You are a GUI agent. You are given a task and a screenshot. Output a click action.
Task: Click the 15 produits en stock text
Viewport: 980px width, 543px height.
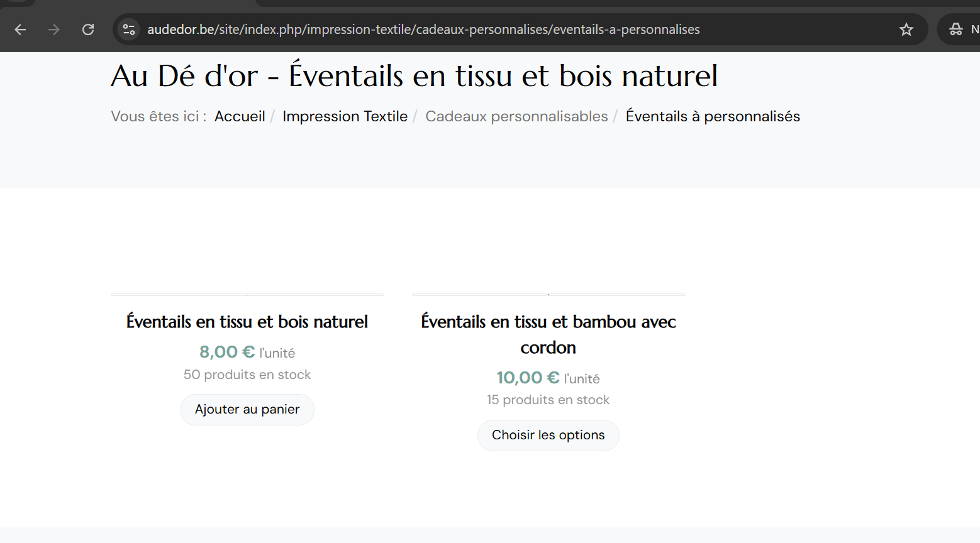(x=548, y=400)
